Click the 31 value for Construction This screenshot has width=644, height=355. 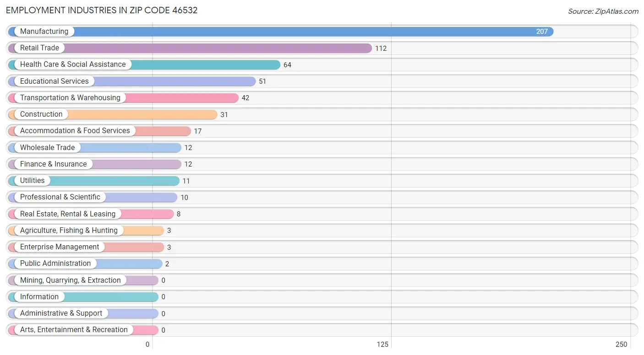coord(224,114)
